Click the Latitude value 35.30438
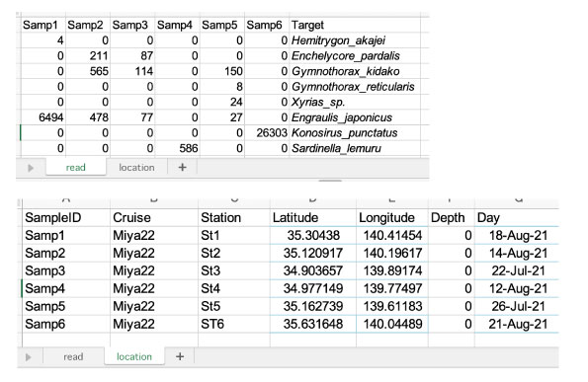 coord(312,235)
